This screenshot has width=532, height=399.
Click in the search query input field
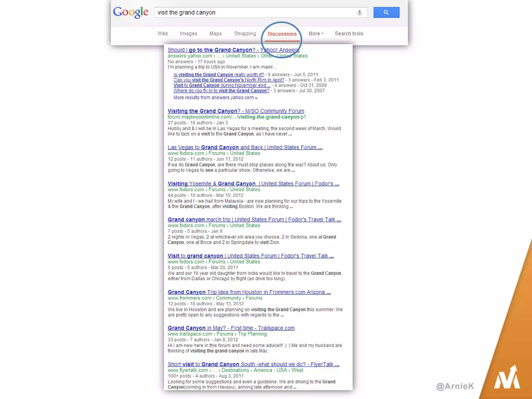coord(255,12)
